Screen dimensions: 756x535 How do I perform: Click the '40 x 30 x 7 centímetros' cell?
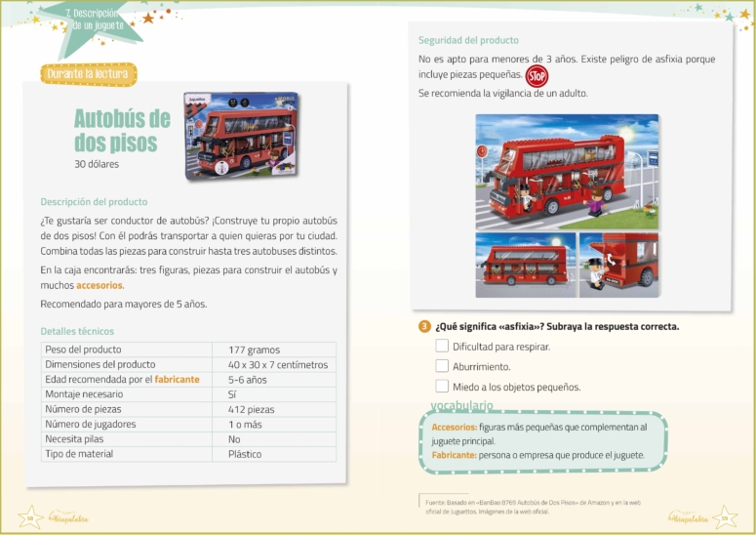click(274, 364)
